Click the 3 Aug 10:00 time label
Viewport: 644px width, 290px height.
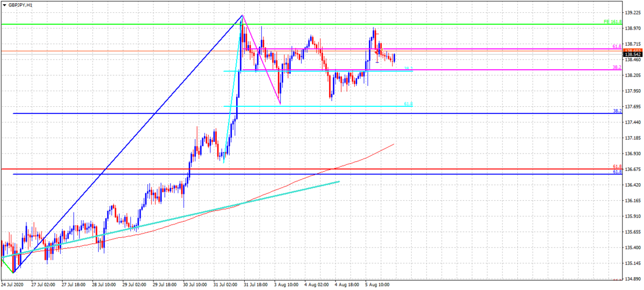click(x=287, y=284)
